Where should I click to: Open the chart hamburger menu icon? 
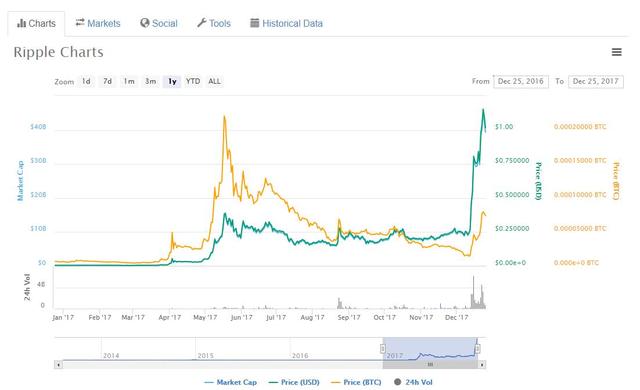point(616,52)
